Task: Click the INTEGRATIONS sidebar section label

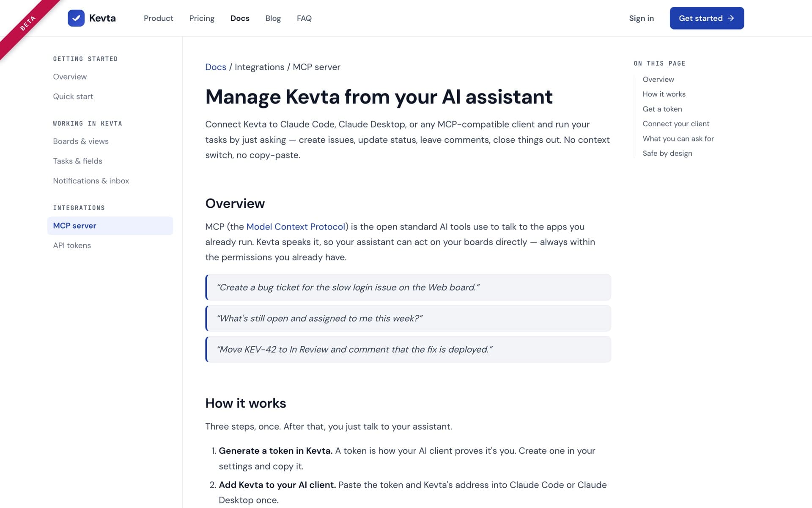Action: pyautogui.click(x=79, y=208)
